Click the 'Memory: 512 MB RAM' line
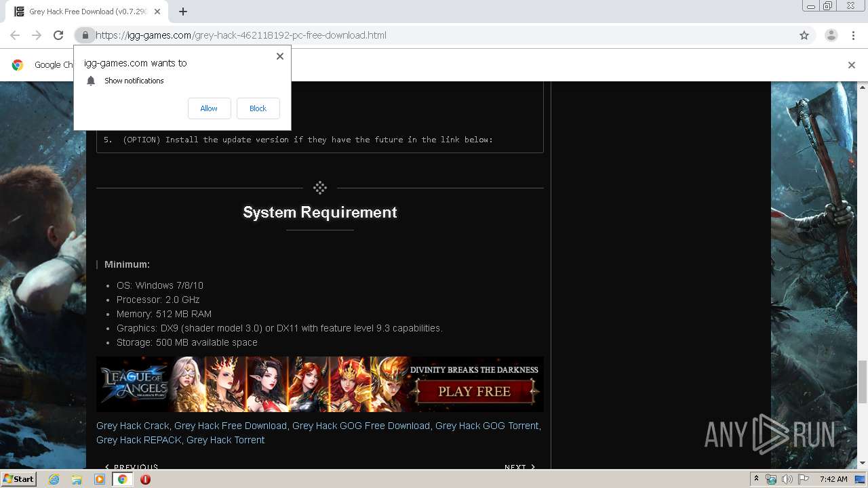Image resolution: width=868 pixels, height=488 pixels. [164, 314]
